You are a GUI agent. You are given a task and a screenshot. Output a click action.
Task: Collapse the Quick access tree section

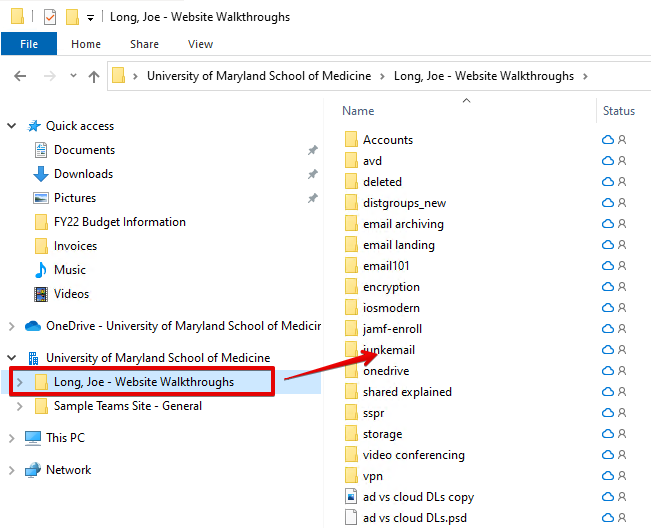(x=12, y=126)
